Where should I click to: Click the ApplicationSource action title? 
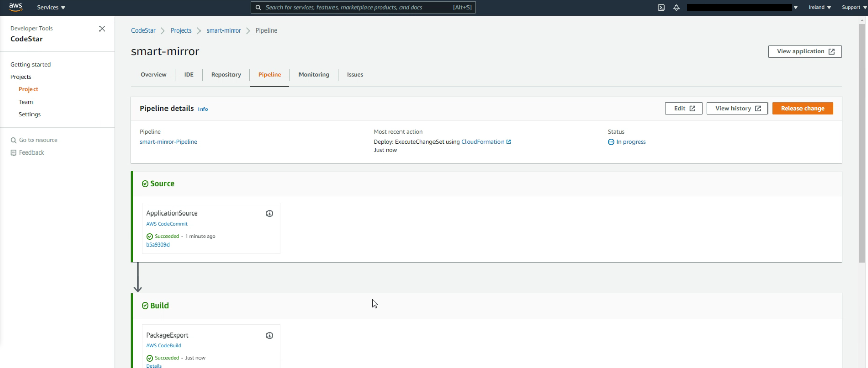pyautogui.click(x=172, y=213)
